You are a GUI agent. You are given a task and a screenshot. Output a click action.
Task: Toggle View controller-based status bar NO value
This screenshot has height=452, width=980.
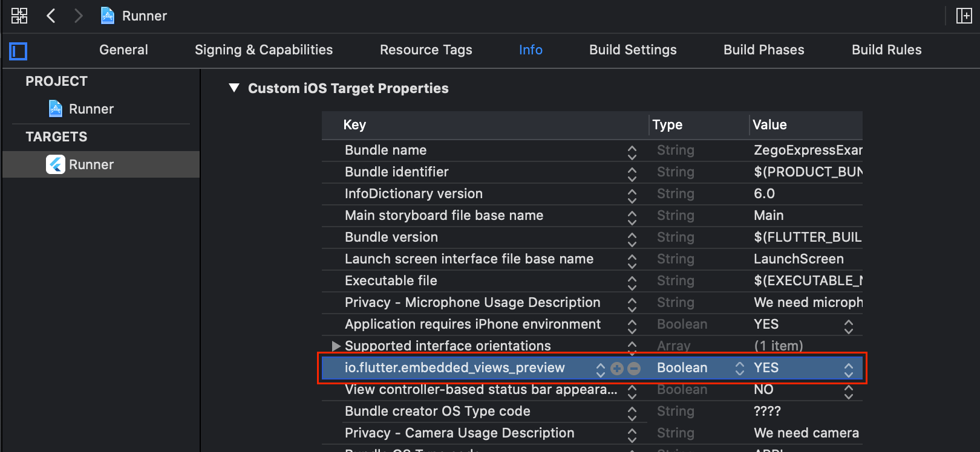pyautogui.click(x=848, y=392)
